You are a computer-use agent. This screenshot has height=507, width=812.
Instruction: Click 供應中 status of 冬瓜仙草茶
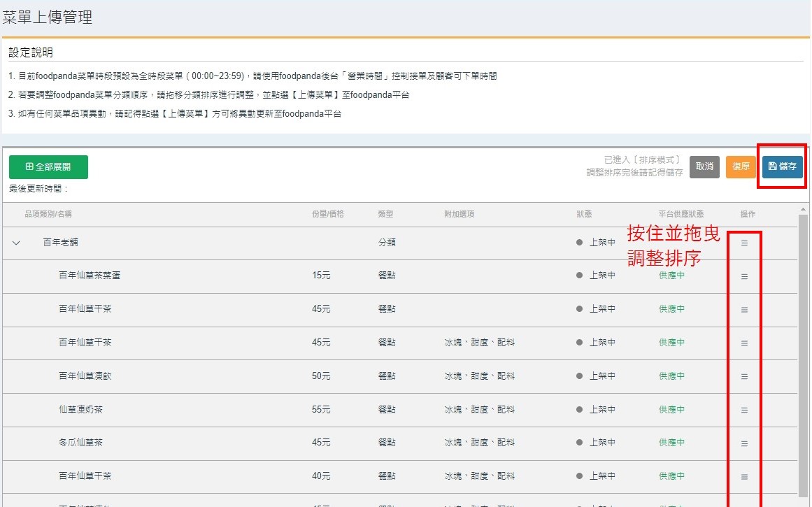671,443
